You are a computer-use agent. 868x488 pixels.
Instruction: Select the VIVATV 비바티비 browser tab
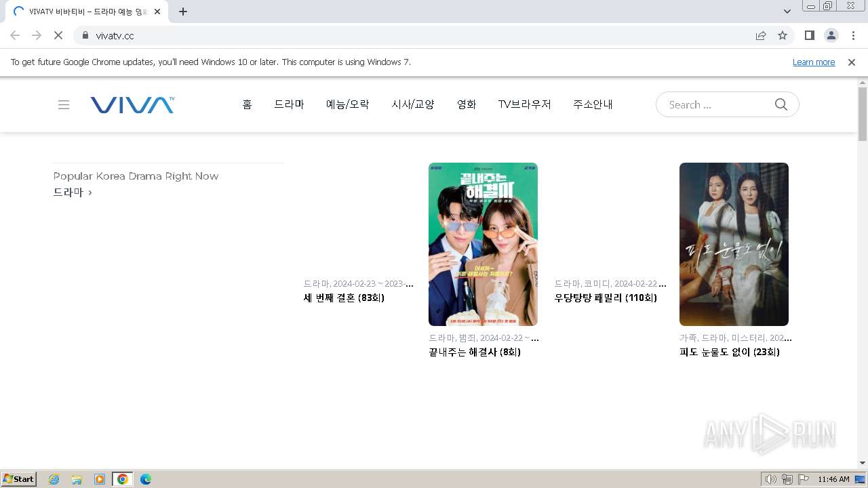pos(87,12)
